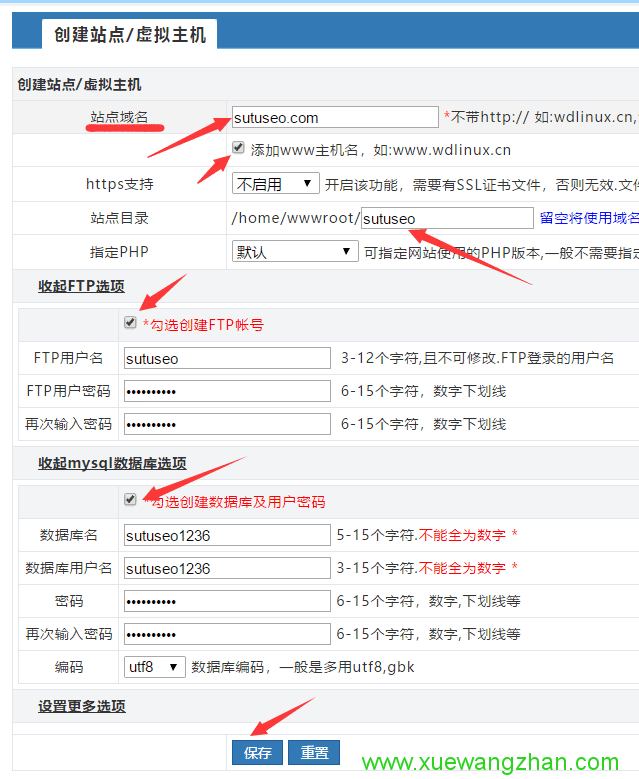The image size is (639, 779).
Task: Open the https支持 dropdown
Action: click(275, 184)
